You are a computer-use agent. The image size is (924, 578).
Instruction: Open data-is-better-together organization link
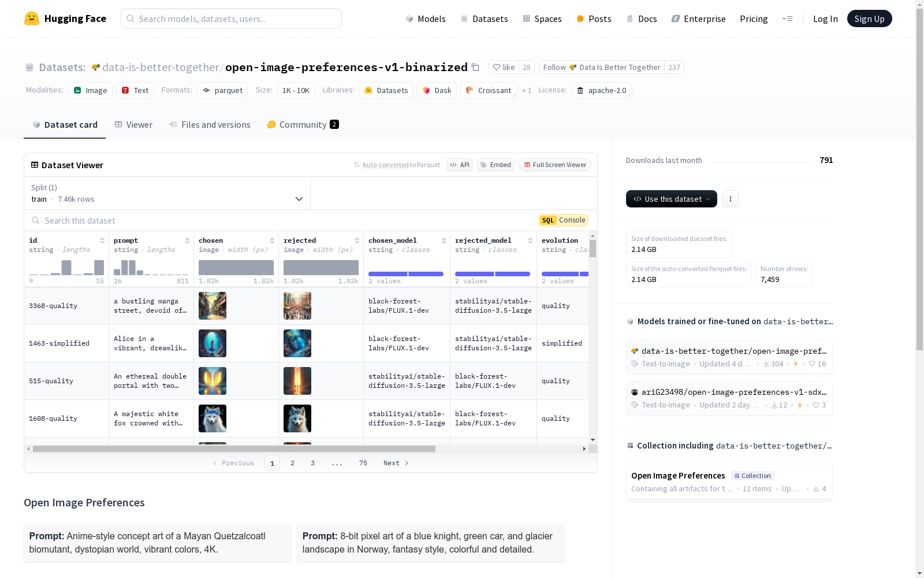click(160, 67)
